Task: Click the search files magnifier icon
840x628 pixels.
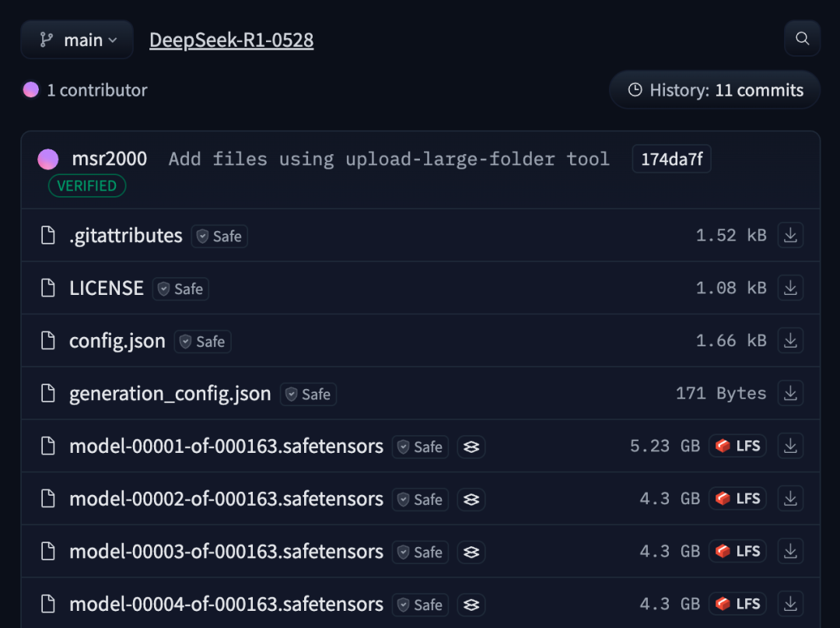Action: click(x=802, y=39)
